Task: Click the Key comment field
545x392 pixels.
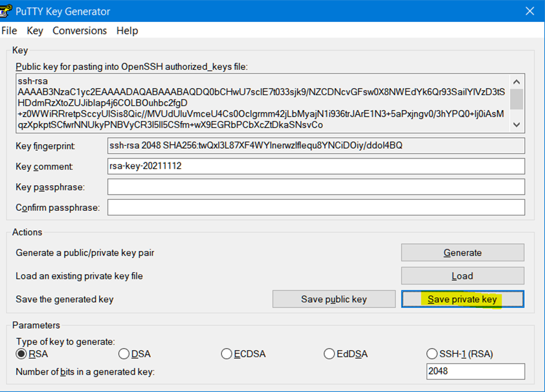Action: (316, 166)
